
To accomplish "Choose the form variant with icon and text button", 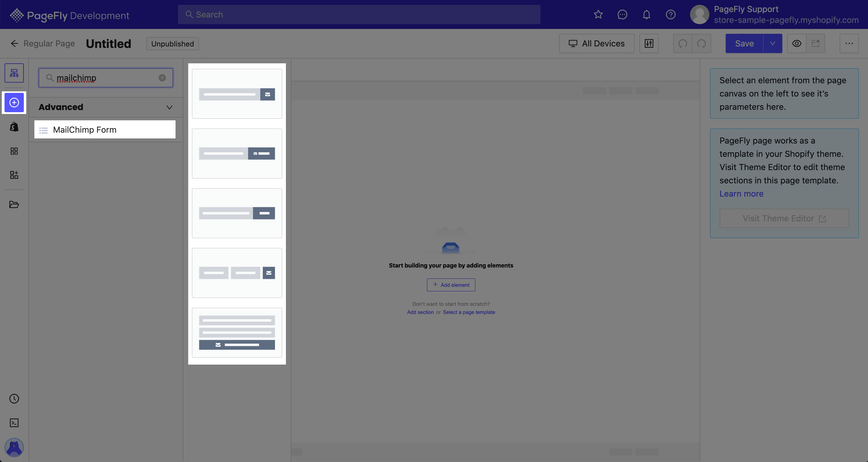I will coord(237,154).
